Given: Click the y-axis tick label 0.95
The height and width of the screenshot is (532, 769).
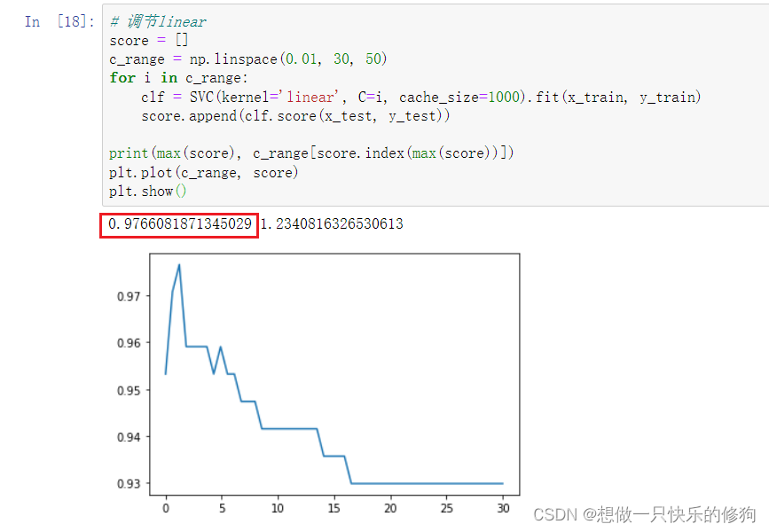Looking at the screenshot, I should [129, 390].
